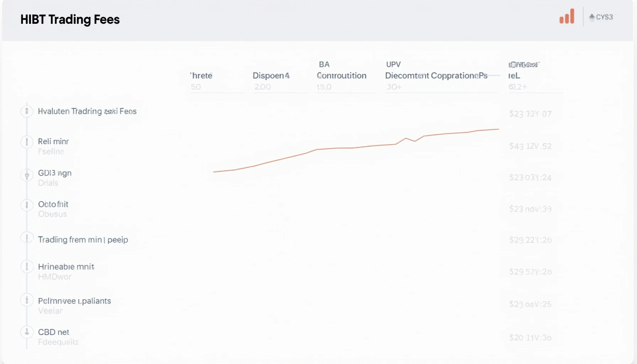Viewport: 637px width, 364px height.
Task: Click the HMDwor subtitle
Action: click(x=55, y=277)
